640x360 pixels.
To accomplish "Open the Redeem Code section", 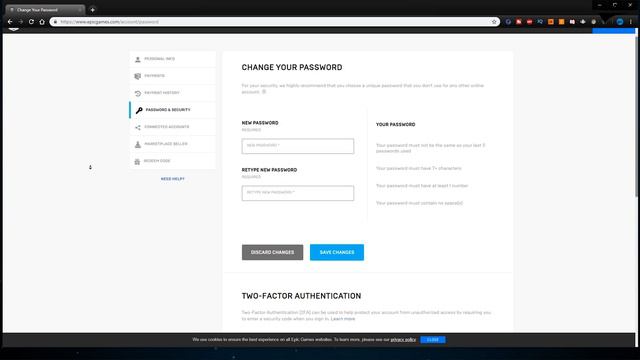I will [173, 161].
